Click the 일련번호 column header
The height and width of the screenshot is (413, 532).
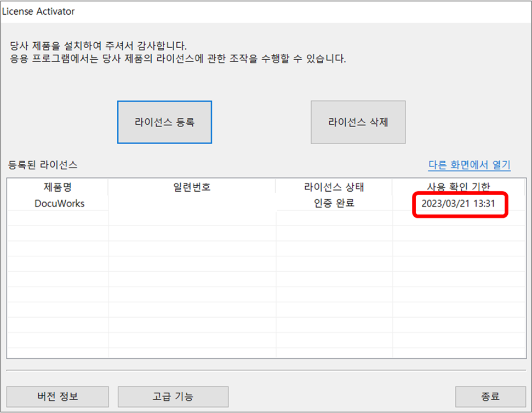click(x=192, y=187)
